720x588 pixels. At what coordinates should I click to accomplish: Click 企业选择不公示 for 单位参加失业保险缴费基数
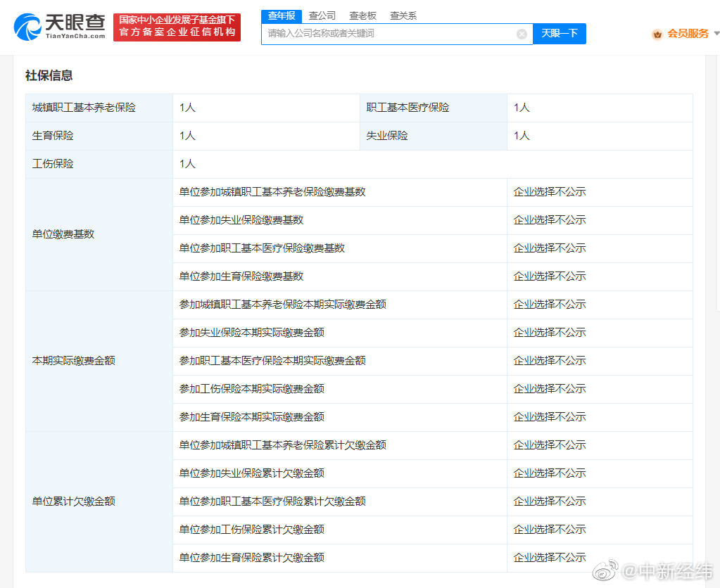pos(550,220)
